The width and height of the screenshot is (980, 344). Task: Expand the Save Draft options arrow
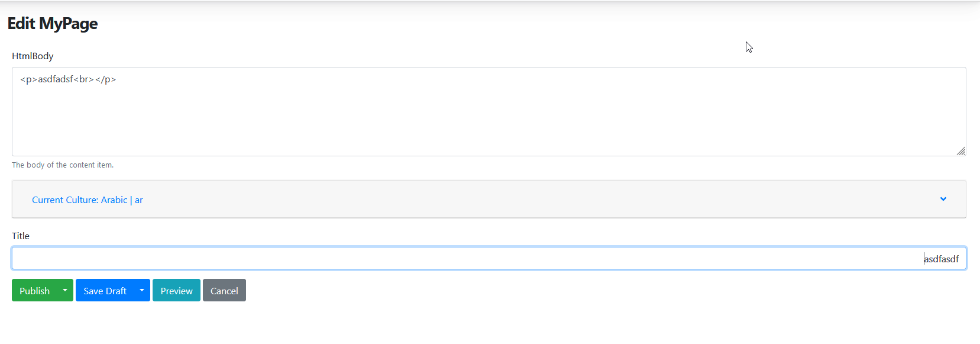click(x=141, y=290)
